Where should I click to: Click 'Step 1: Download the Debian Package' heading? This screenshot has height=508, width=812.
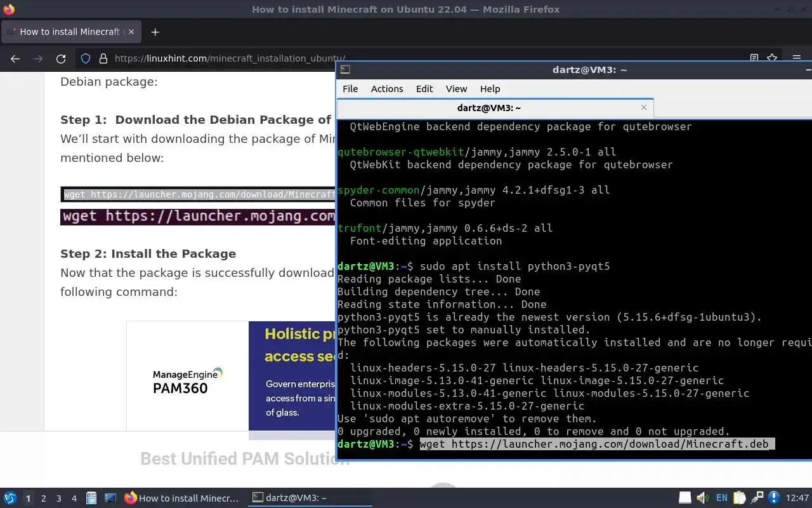(x=196, y=119)
